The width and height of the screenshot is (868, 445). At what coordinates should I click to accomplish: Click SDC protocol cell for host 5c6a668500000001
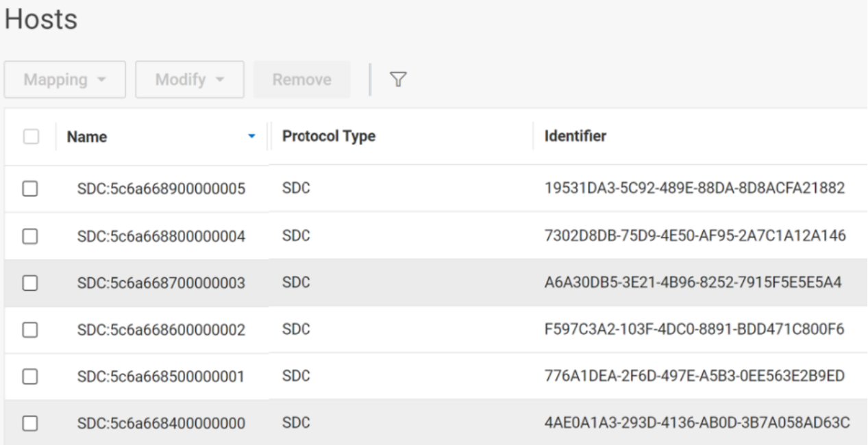[296, 376]
